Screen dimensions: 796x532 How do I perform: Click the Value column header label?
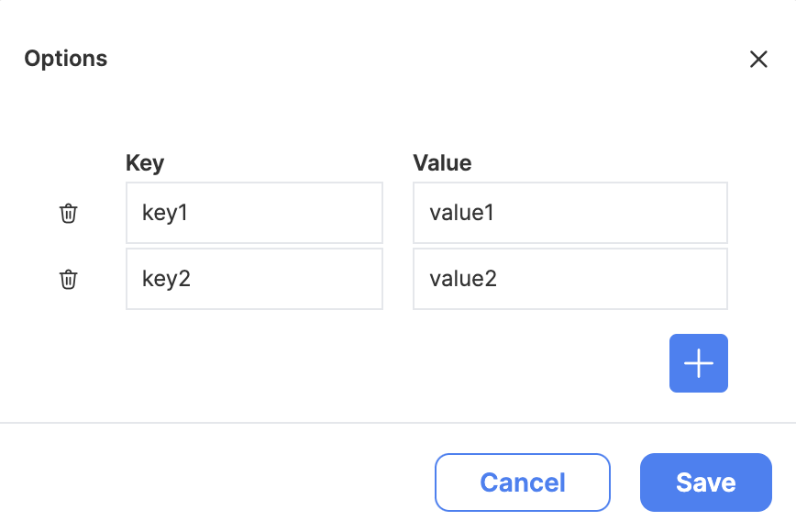[x=442, y=163]
